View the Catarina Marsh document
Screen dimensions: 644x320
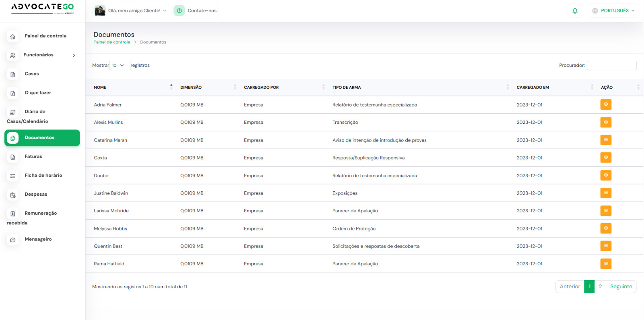click(x=606, y=140)
